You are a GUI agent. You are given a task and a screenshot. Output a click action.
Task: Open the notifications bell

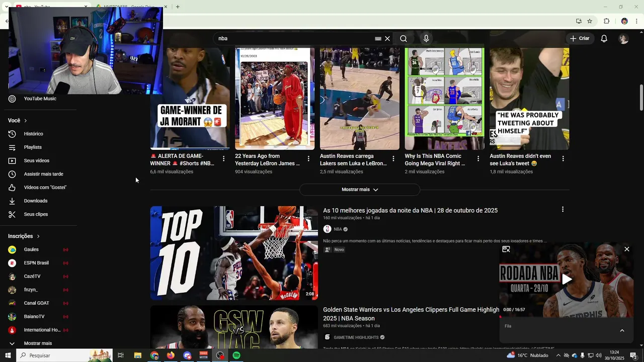604,39
